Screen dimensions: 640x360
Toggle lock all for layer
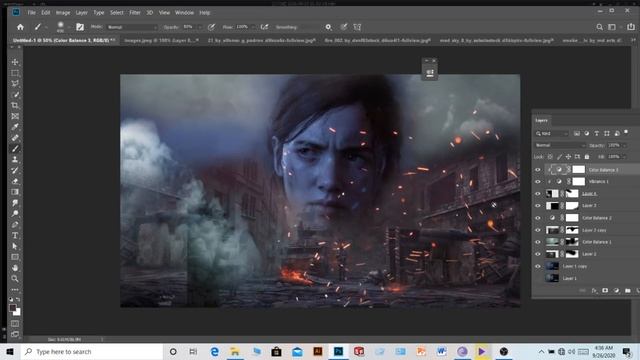click(x=587, y=157)
